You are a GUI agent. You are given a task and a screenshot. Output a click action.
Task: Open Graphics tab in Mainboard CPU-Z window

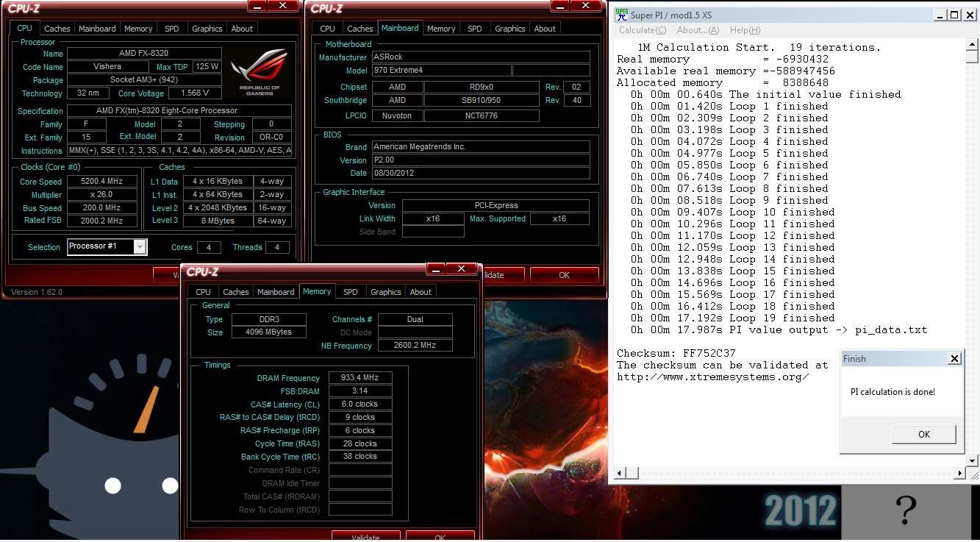click(x=509, y=29)
